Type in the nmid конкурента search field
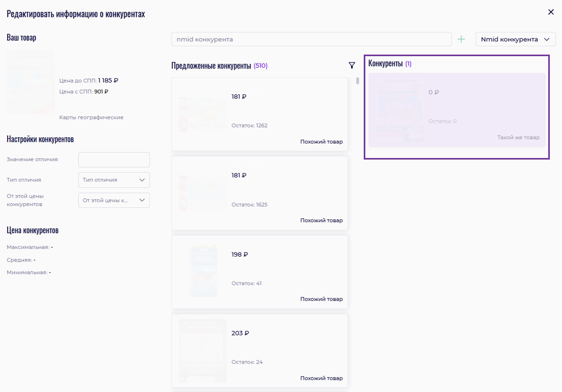Viewport: 562px width, 392px height. [x=311, y=39]
